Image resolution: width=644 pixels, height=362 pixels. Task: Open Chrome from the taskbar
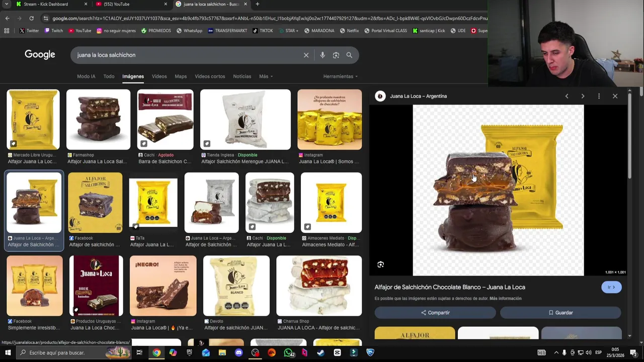[x=156, y=352]
